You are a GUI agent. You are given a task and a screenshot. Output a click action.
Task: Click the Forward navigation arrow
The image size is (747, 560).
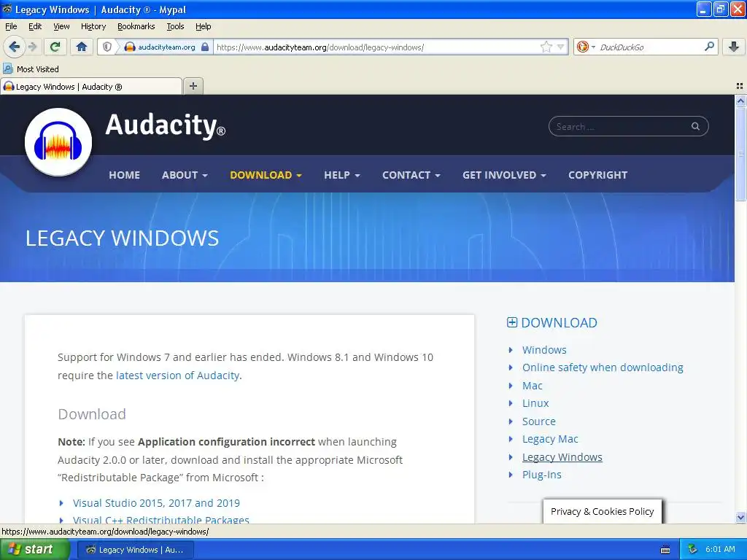(x=32, y=47)
